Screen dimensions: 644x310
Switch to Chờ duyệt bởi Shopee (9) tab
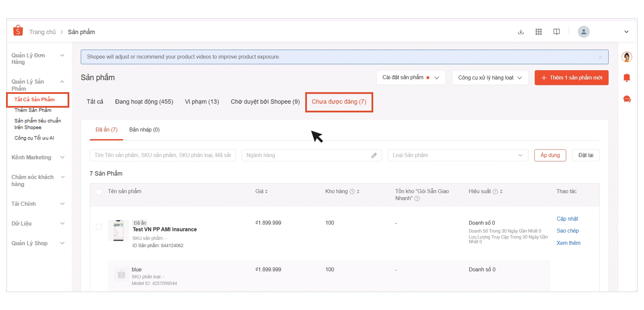(x=265, y=102)
